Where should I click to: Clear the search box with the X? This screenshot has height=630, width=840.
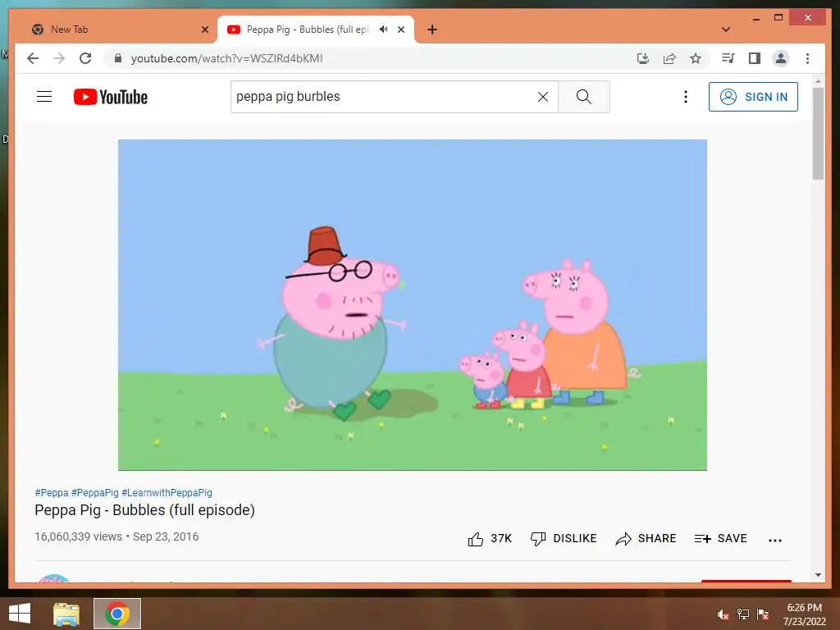[x=543, y=97]
